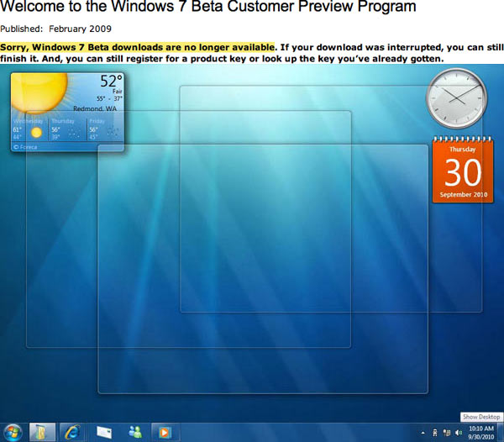504x442 pixels.
Task: Click the Show Desktop tooltip label
Action: point(481,417)
